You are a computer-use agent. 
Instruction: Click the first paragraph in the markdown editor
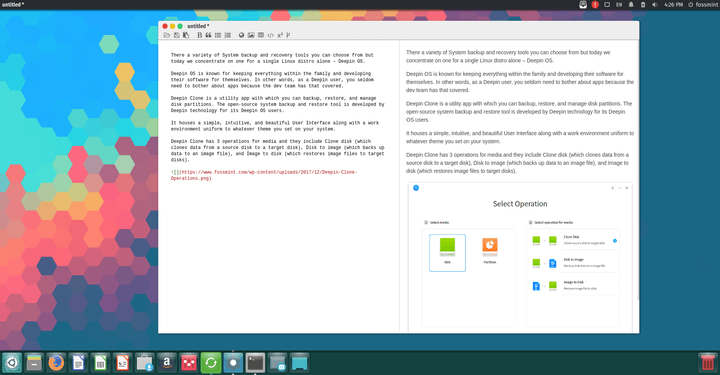[272, 58]
